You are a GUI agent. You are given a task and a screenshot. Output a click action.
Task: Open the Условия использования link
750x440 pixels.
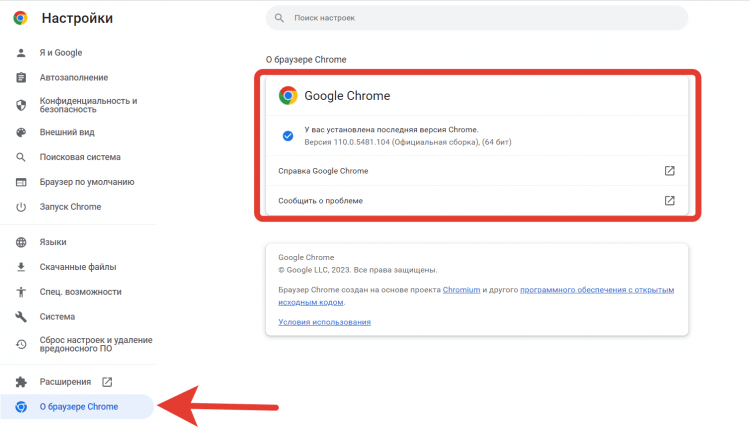[324, 322]
